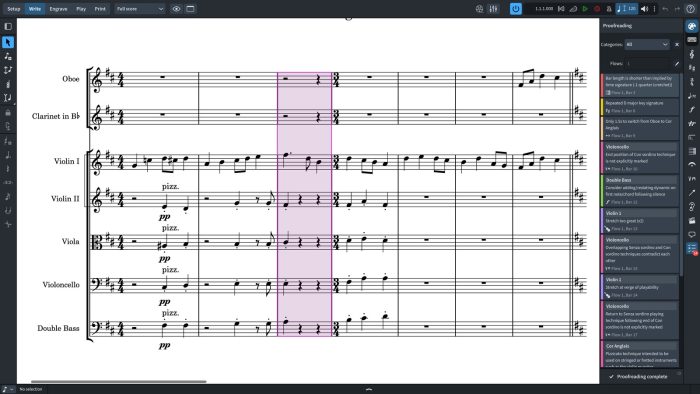The image size is (700, 394).
Task: Open the help question mark icon
Action: pos(690,9)
